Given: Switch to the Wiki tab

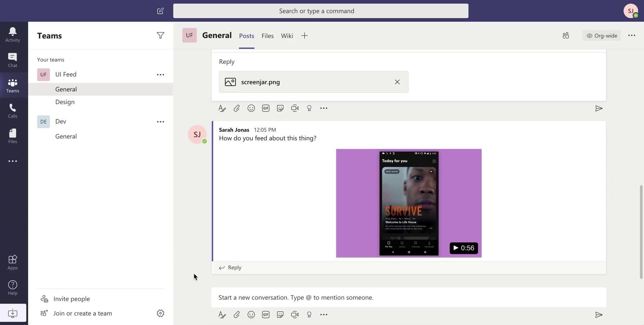Looking at the screenshot, I should 287,36.
